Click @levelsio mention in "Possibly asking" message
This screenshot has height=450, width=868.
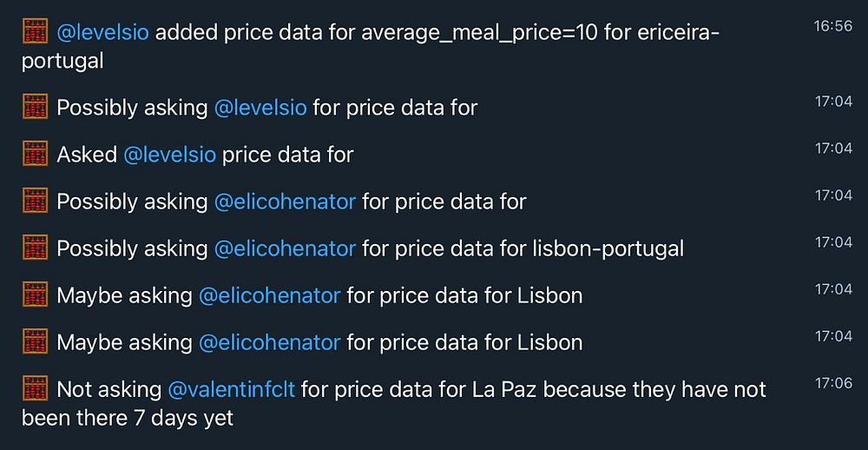pos(260,108)
